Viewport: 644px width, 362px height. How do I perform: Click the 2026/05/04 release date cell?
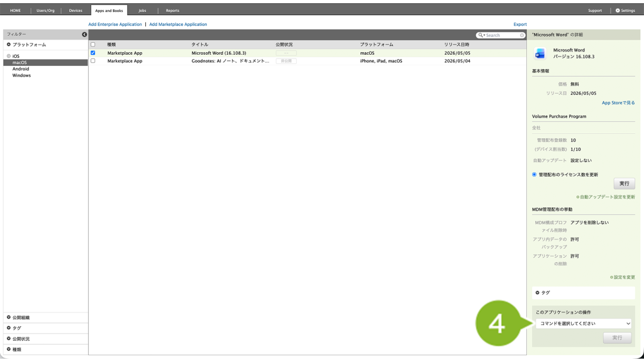pos(457,61)
